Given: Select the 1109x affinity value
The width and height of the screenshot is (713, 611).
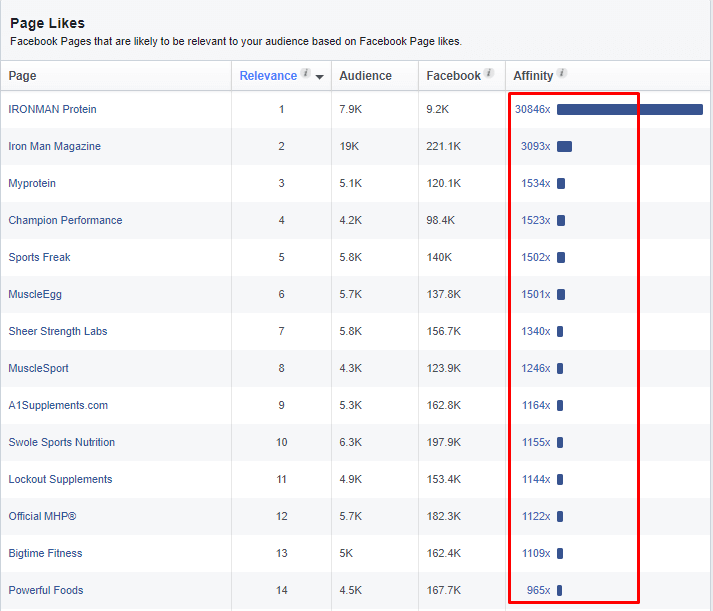Looking at the screenshot, I should click(536, 553).
